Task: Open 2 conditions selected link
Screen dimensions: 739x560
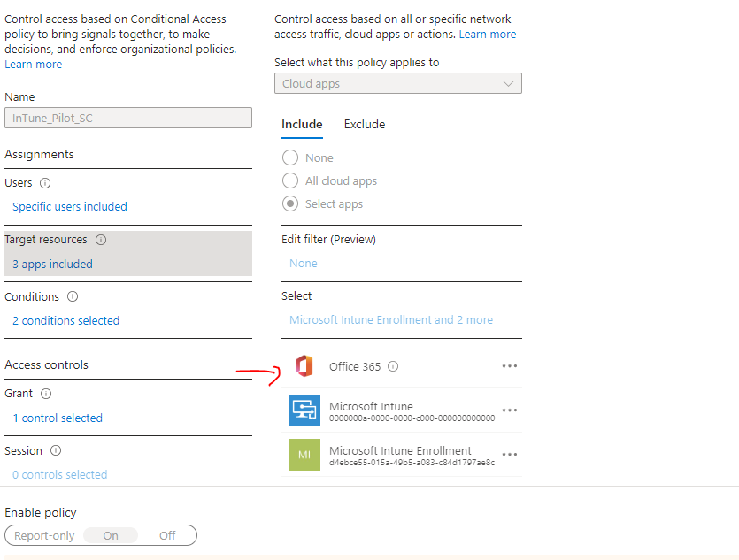Action: 66,321
